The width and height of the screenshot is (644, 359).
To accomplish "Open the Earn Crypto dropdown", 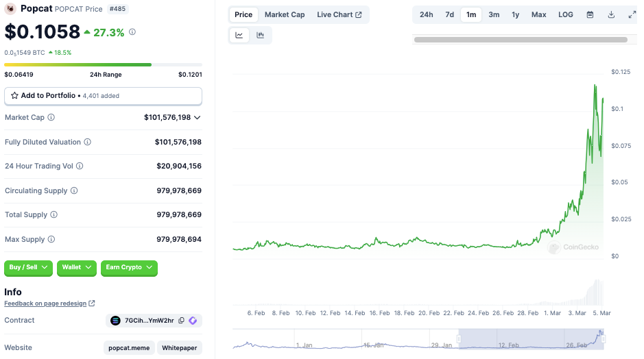I will coord(129,267).
